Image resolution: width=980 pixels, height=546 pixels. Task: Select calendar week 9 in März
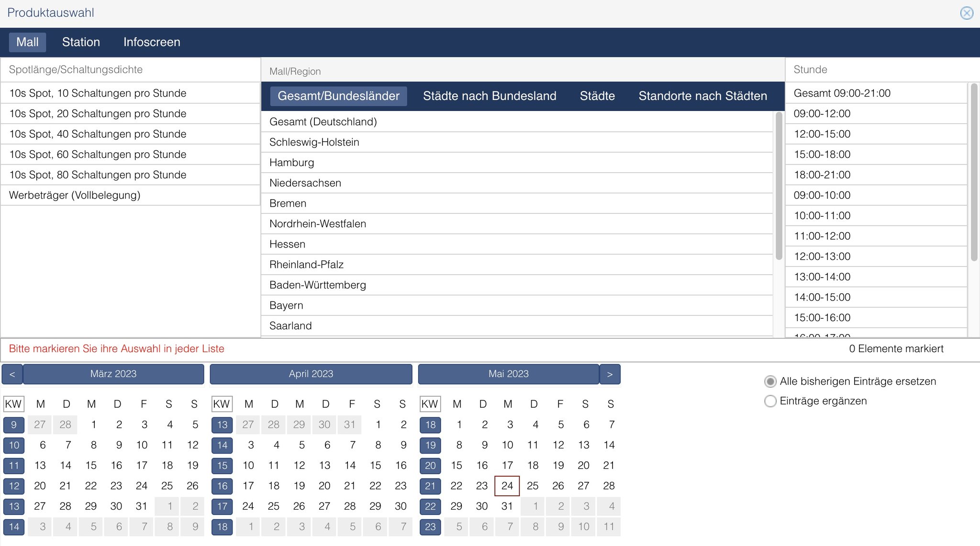click(x=14, y=425)
